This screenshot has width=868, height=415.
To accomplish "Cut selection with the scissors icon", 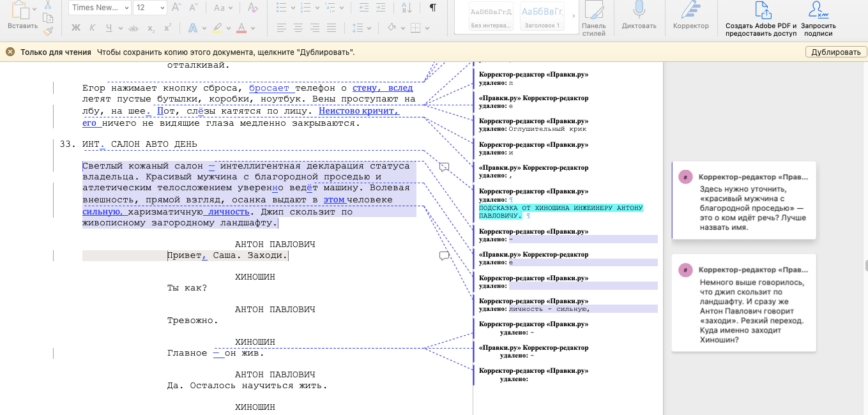I will pyautogui.click(x=48, y=5).
